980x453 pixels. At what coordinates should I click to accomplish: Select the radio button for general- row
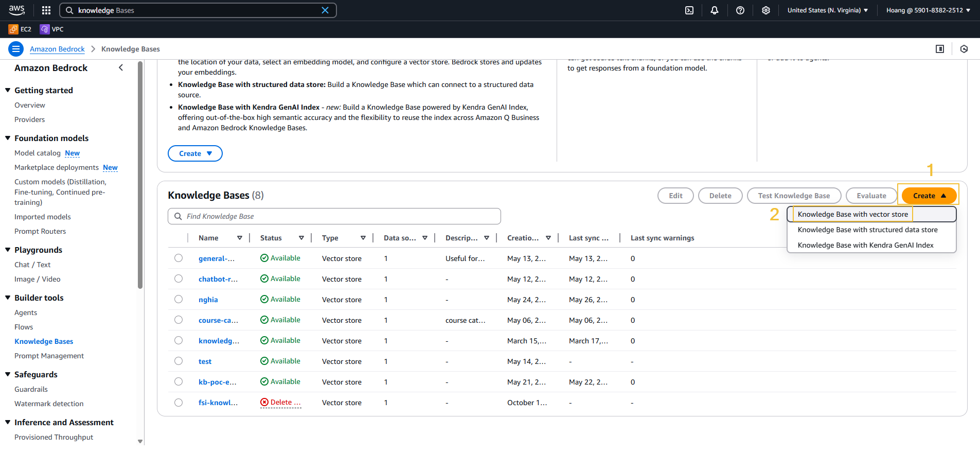(179, 258)
